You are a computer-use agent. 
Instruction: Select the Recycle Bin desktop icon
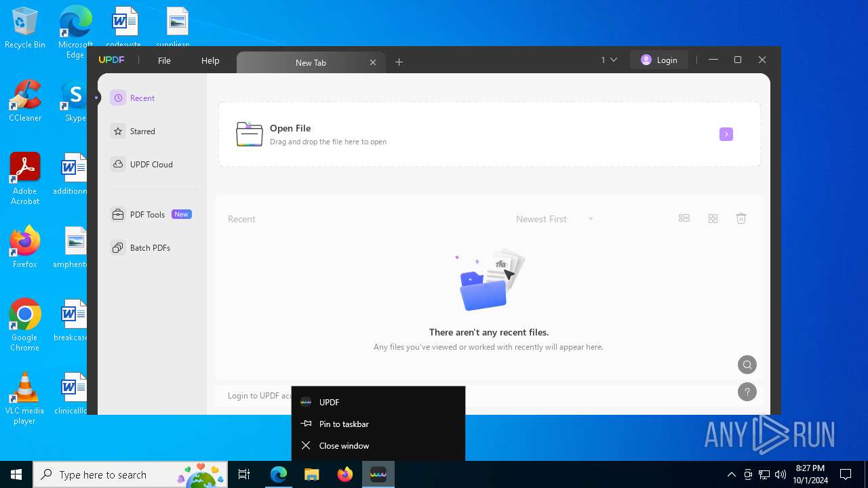[25, 28]
